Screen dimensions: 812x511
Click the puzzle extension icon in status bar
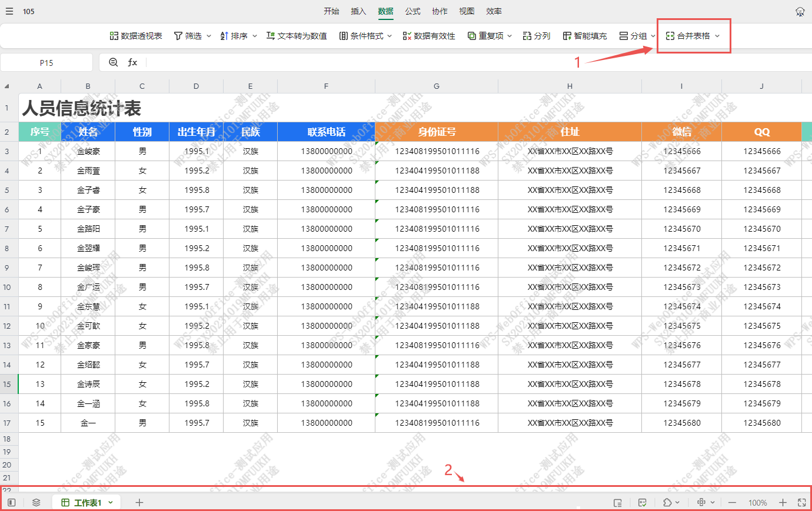pos(667,503)
